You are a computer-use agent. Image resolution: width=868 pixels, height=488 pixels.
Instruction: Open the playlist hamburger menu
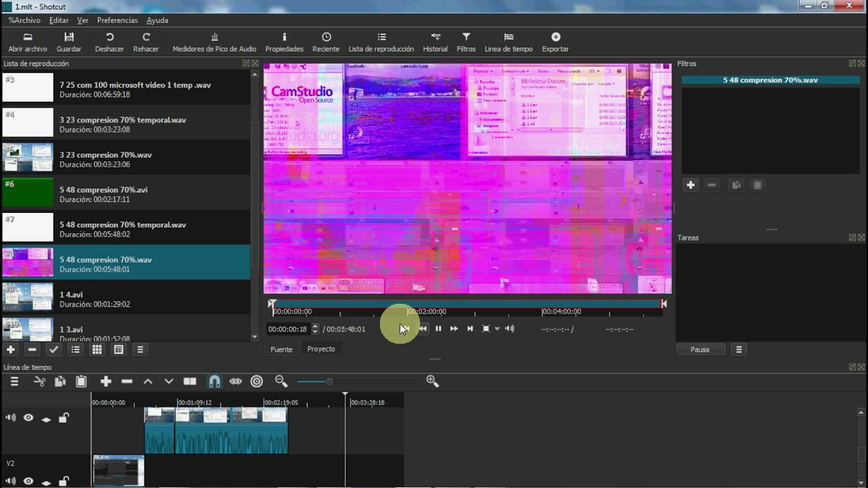tap(140, 350)
